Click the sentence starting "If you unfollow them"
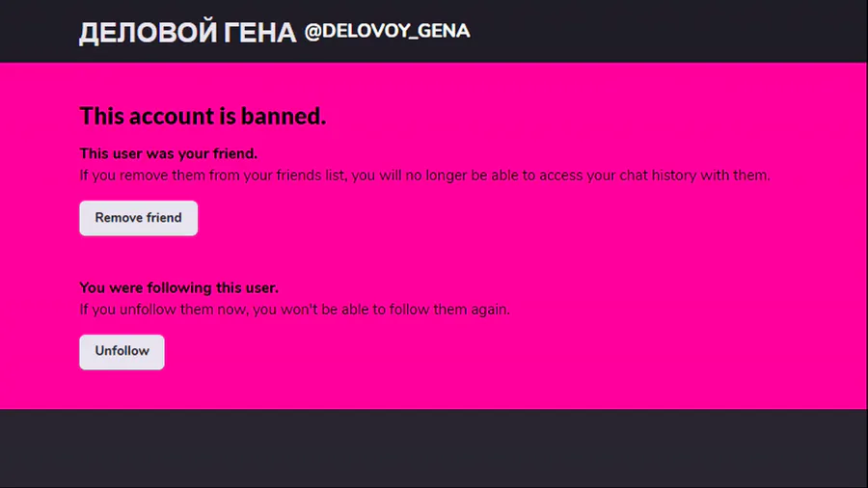 294,311
